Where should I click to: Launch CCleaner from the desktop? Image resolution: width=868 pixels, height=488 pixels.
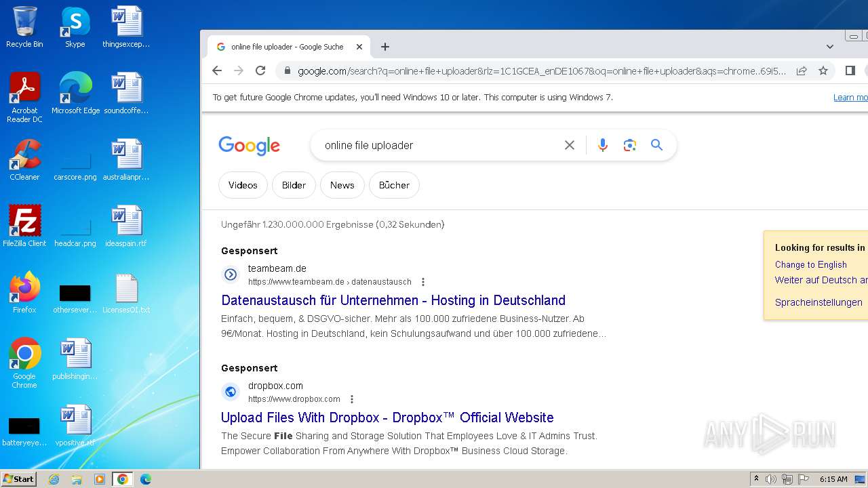24,160
